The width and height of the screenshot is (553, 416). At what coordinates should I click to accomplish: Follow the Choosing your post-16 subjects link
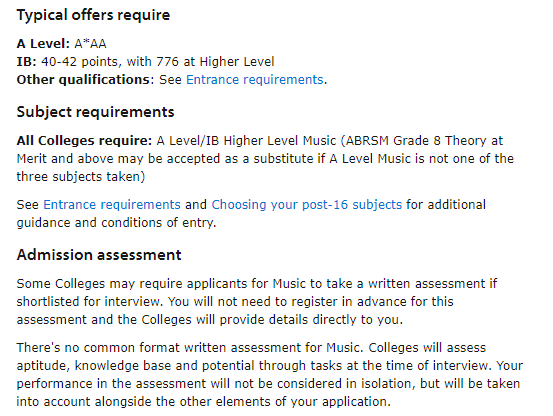tap(306, 205)
